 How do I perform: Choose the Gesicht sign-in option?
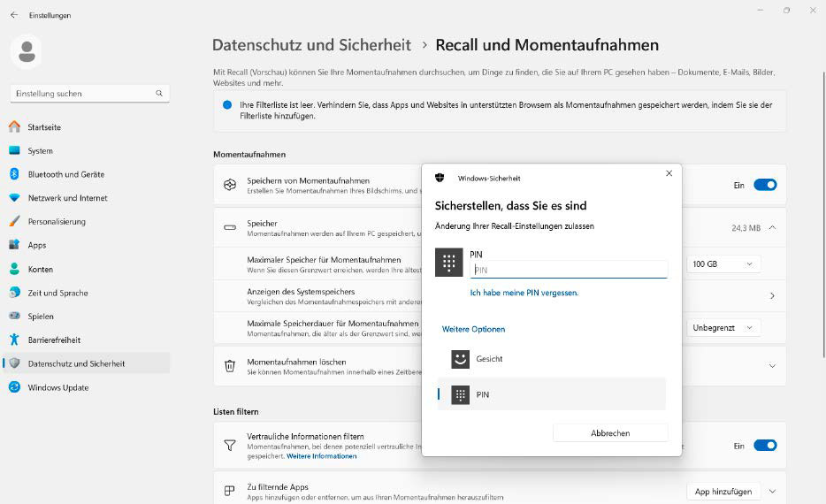[x=552, y=359]
